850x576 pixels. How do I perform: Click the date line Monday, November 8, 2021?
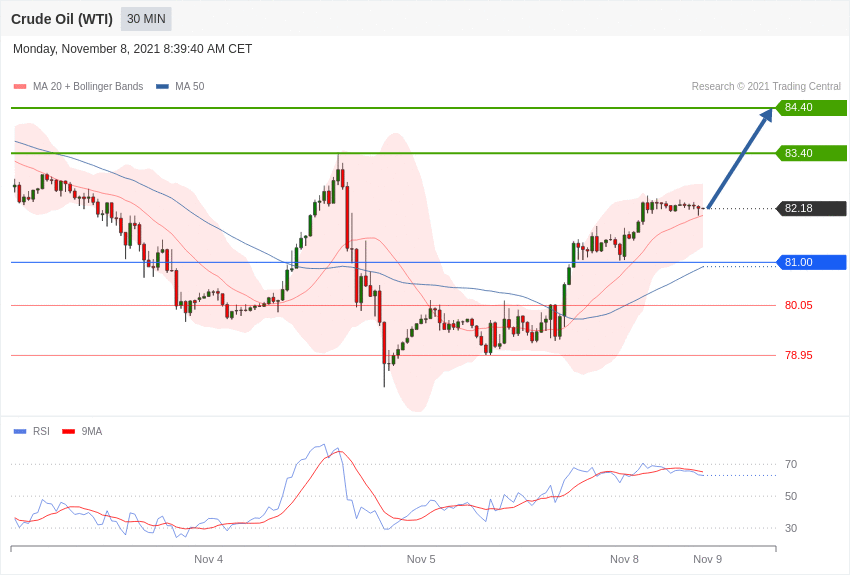132,49
